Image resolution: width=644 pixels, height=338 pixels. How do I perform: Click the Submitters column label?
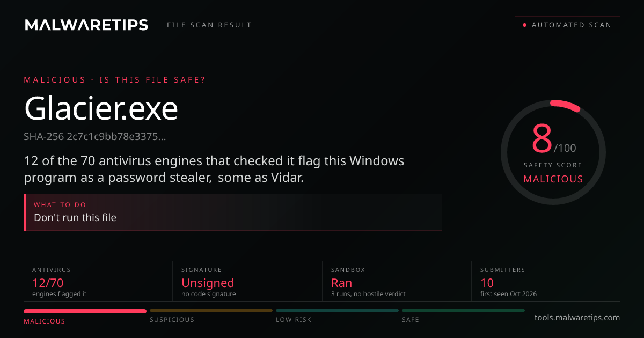(x=503, y=270)
